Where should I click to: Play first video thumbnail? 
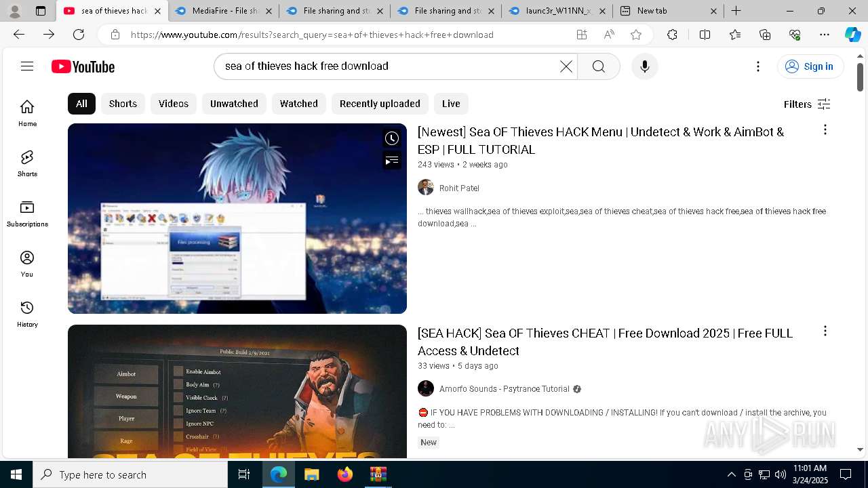pos(237,218)
